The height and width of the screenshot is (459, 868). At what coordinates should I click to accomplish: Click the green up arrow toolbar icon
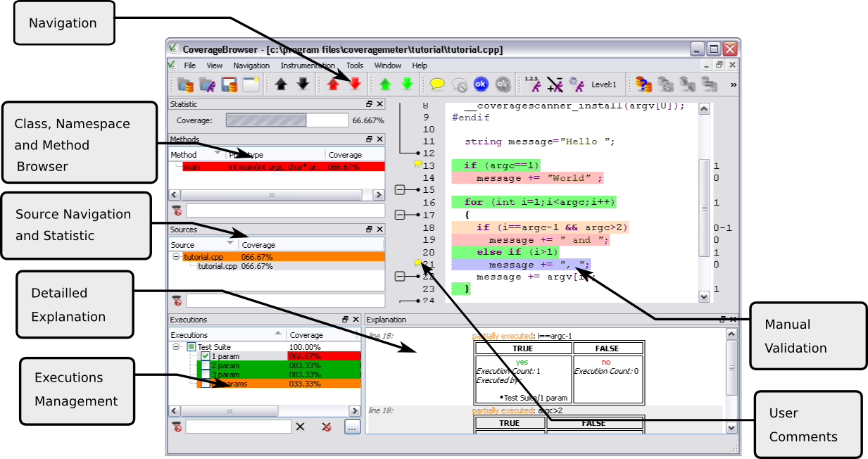click(385, 84)
